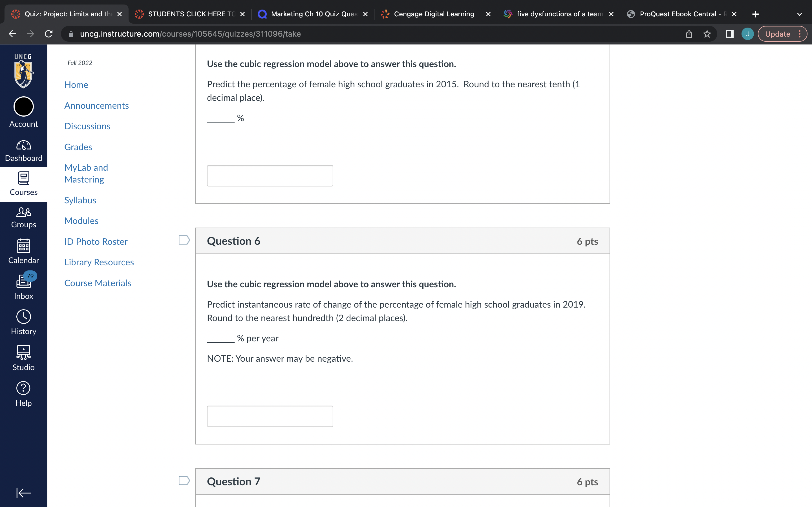Open the Syllabus course link
Screen dimensions: 812x507
[x=80, y=200]
